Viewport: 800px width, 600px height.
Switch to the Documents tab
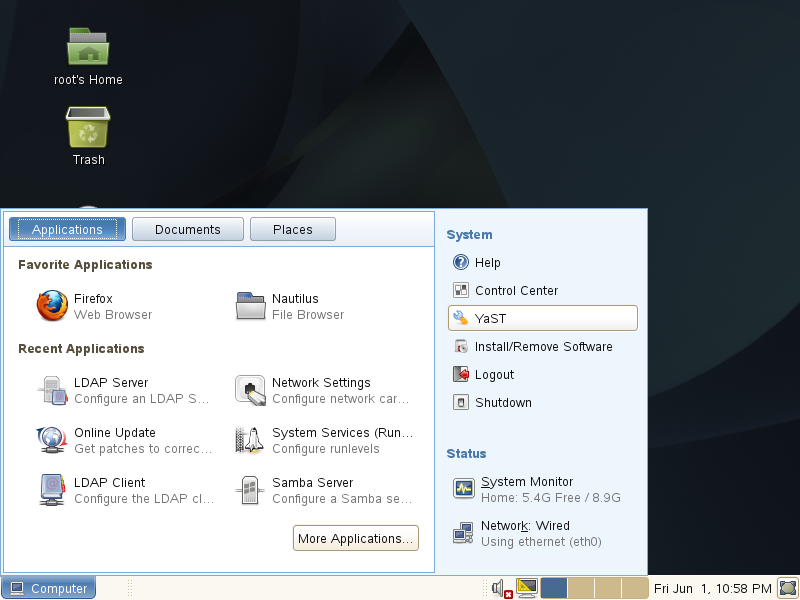[188, 230]
